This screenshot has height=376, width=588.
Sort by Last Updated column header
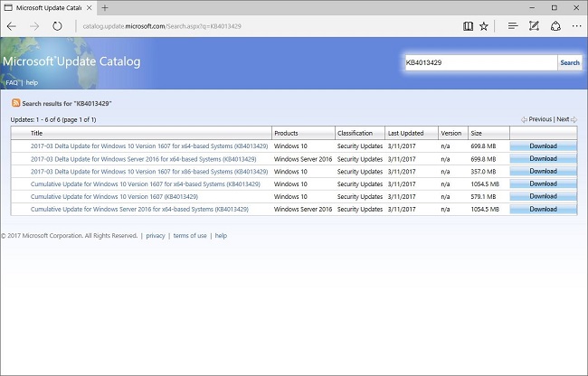point(405,133)
